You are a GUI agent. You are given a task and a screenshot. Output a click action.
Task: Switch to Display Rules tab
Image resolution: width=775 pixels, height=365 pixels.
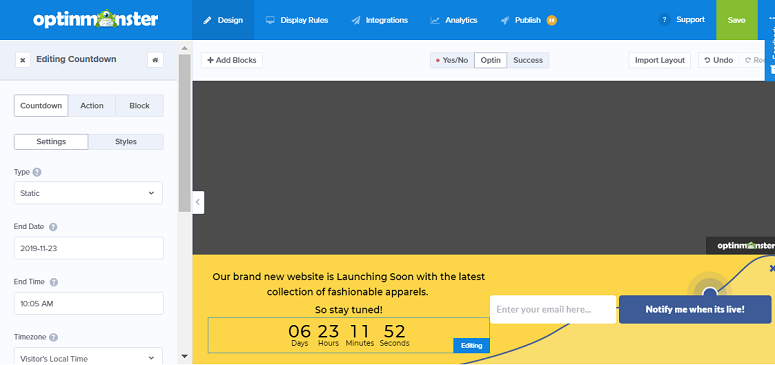297,20
